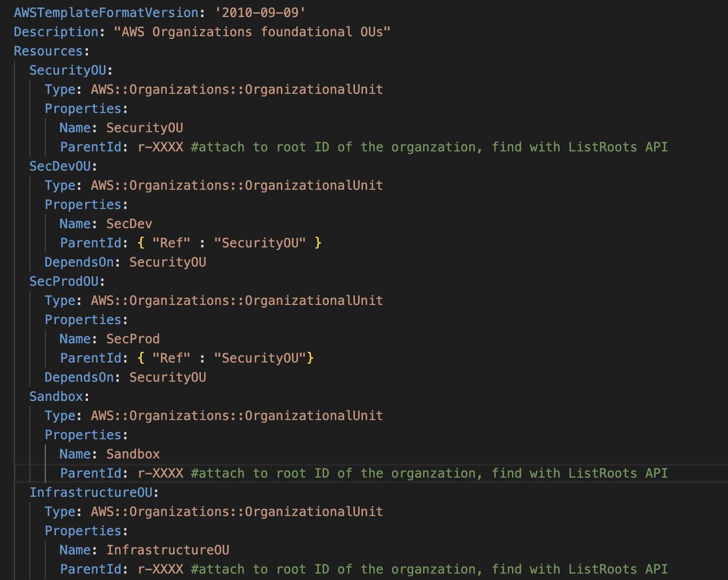This screenshot has height=580, width=728.
Task: Select the name value SecDev
Action: point(129,224)
